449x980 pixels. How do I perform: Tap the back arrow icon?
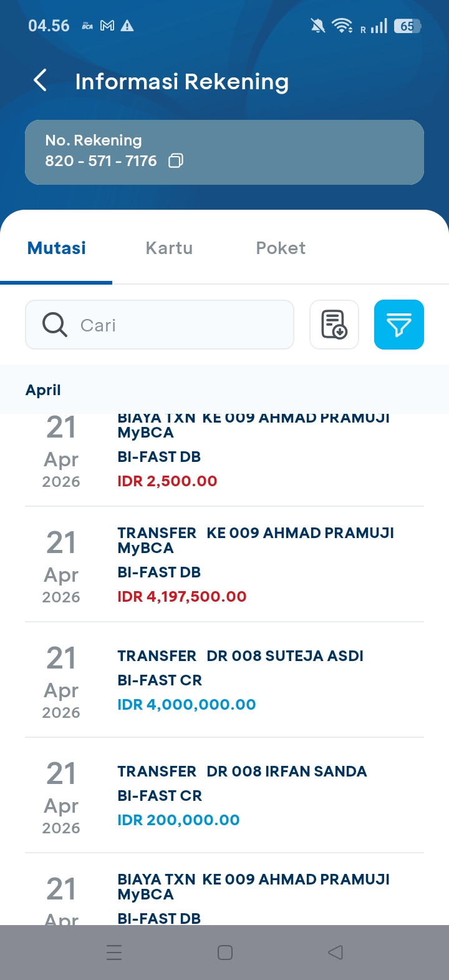point(41,81)
